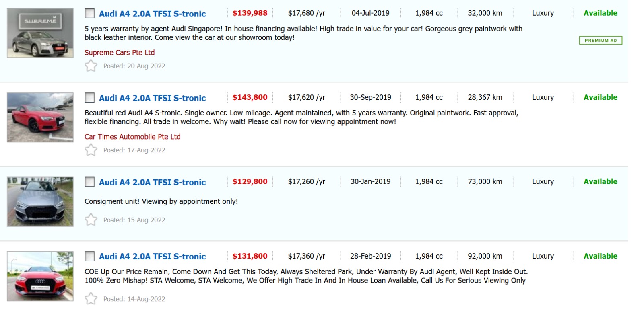
Task: View the red Audi side-view photo thumbnail
Action: click(40, 117)
